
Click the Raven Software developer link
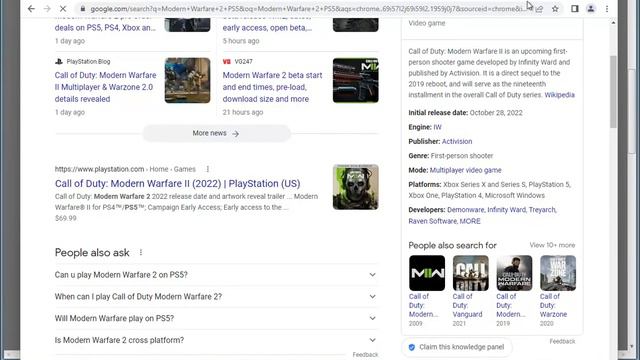click(x=432, y=221)
